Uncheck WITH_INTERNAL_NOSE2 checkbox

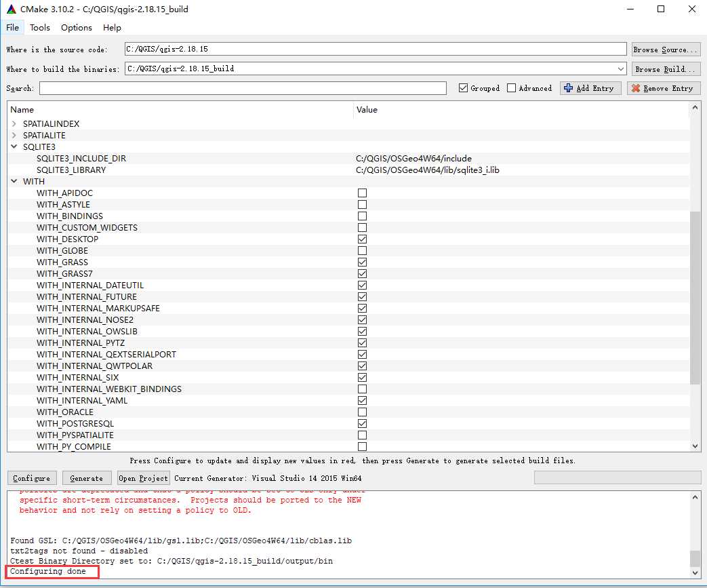coord(362,319)
